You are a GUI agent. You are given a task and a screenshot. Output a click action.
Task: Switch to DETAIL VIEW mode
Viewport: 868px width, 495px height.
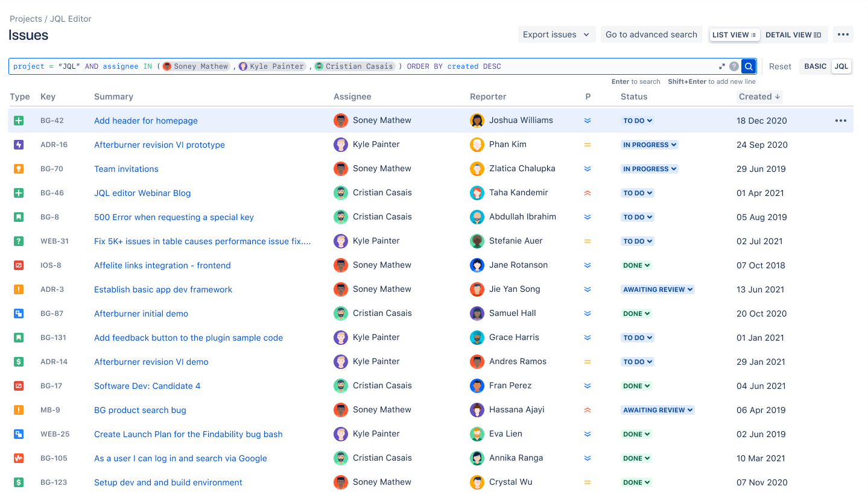pyautogui.click(x=793, y=34)
